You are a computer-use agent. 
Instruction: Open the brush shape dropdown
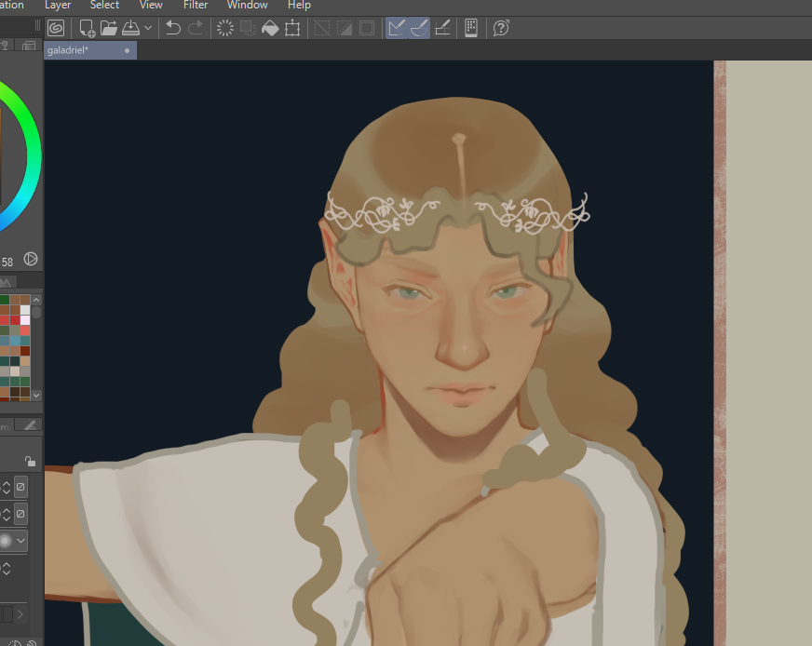point(20,541)
